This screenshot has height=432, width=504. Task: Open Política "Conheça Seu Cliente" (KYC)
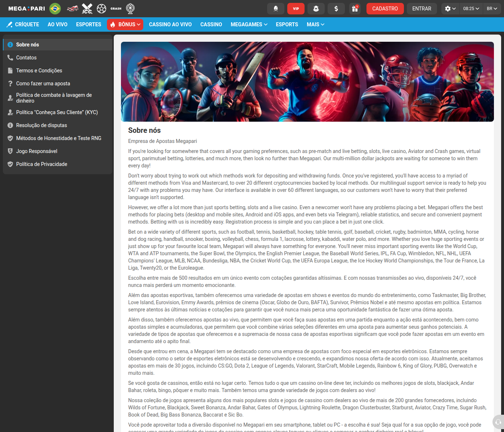click(x=58, y=112)
